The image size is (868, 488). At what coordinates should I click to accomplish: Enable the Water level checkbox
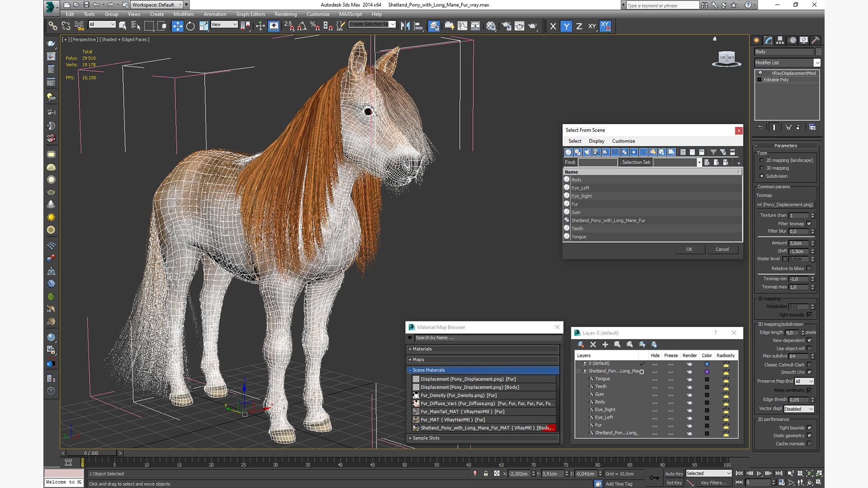[x=785, y=259]
